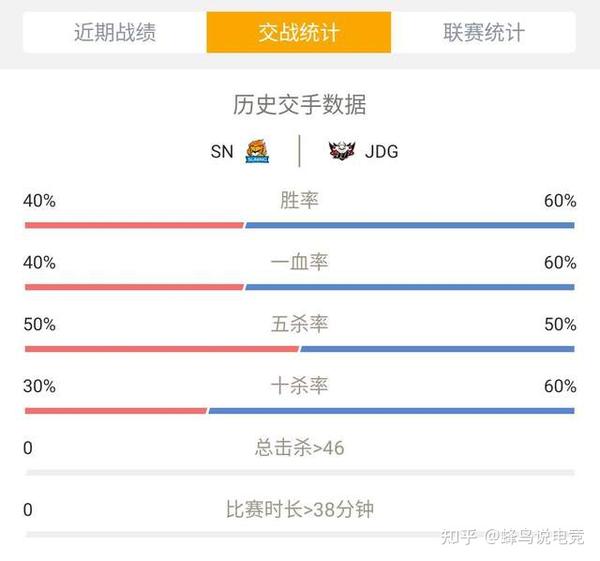Click the 比赛时长>38分钟 progress bar
Image resolution: width=600 pixels, height=561 pixels.
tap(300, 534)
